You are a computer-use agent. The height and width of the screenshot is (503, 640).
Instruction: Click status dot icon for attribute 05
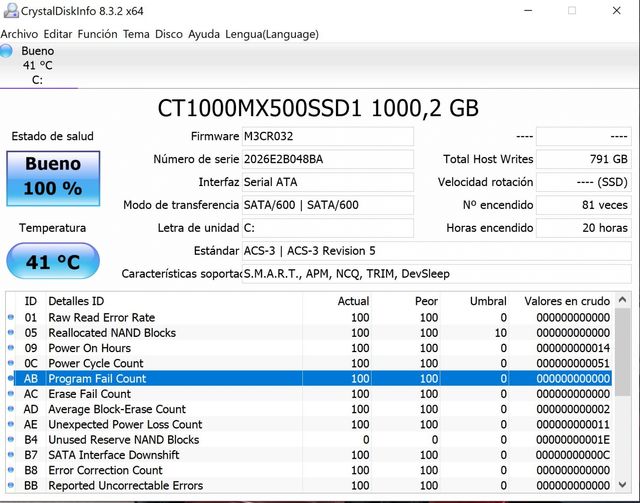11,332
